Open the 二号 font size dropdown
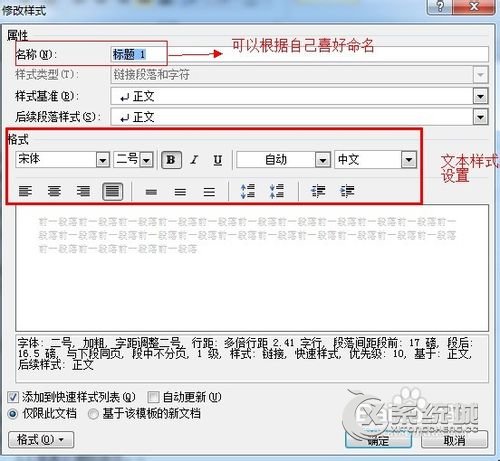Screen dimensions: 500x461 point(146,160)
